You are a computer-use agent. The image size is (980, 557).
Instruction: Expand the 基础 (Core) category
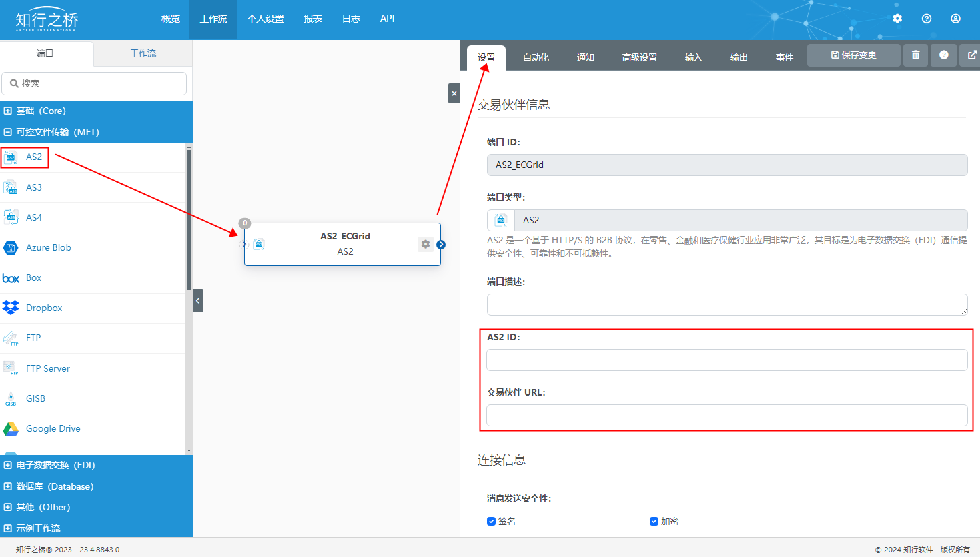(8, 111)
